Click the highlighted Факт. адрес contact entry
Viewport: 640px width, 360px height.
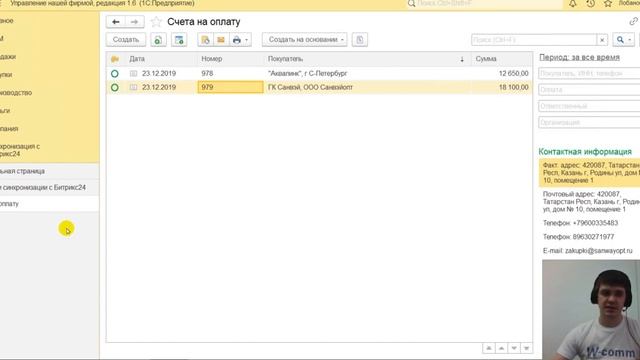(x=589, y=173)
